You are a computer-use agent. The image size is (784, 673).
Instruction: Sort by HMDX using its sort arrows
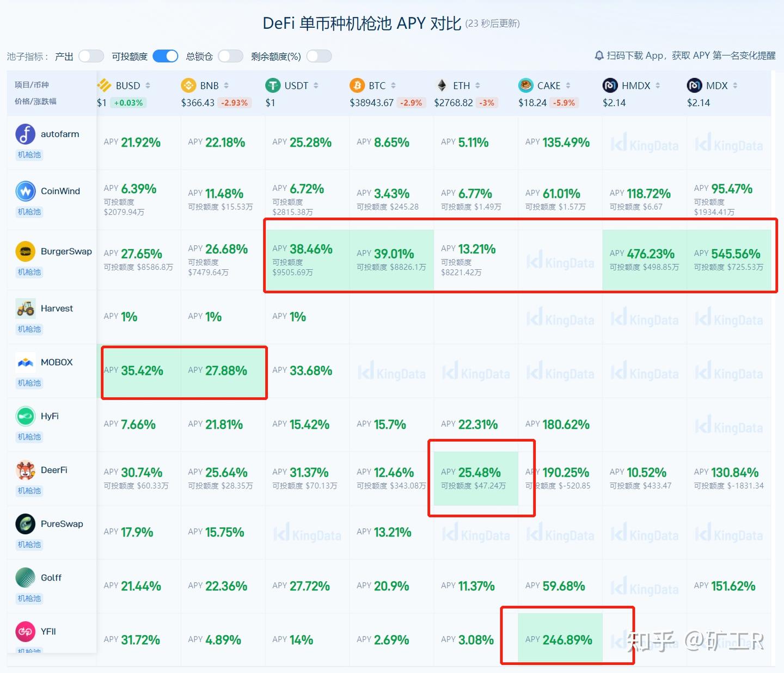coord(658,86)
